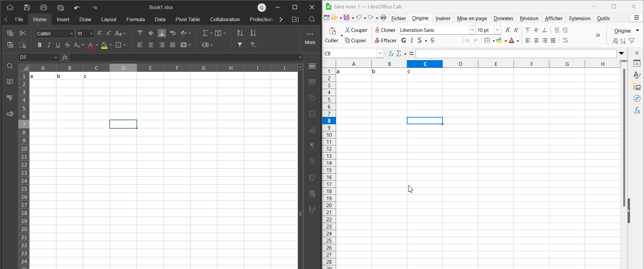The height and width of the screenshot is (269, 644).
Task: Toggle Align Bottom in Book1.xlsx toolbar
Action: tap(162, 33)
